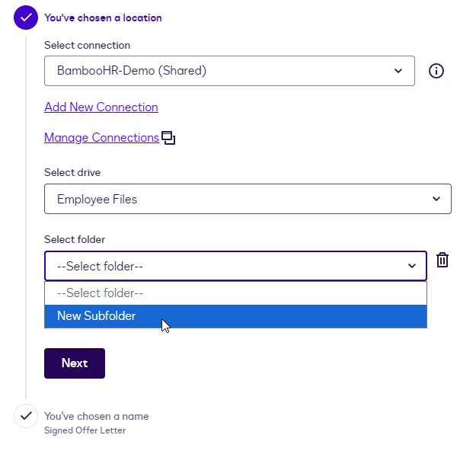Click the open-in-new-window icon beside Manage Connections
476x467 pixels.
click(x=168, y=138)
